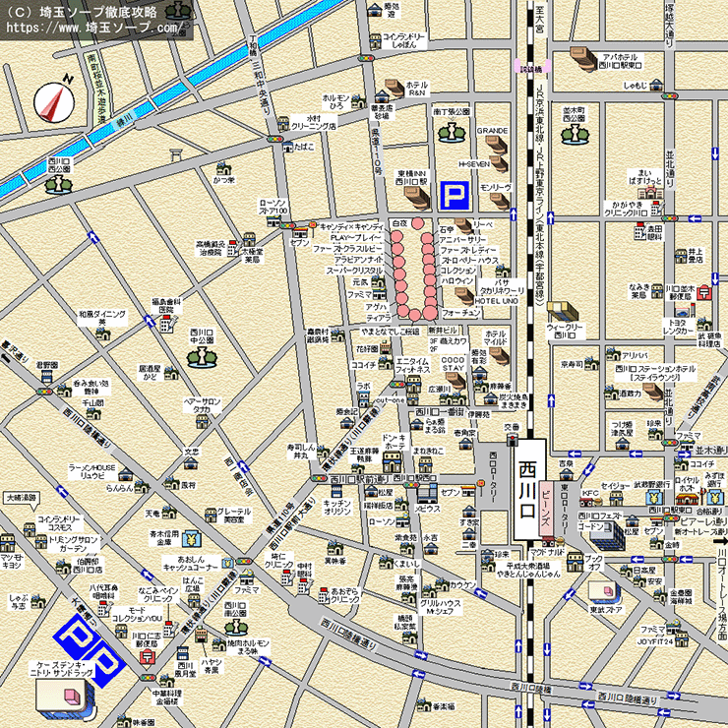Click the あおしんキャッシュコーナー ATM icon
The height and width of the screenshot is (728, 728).
(227, 563)
